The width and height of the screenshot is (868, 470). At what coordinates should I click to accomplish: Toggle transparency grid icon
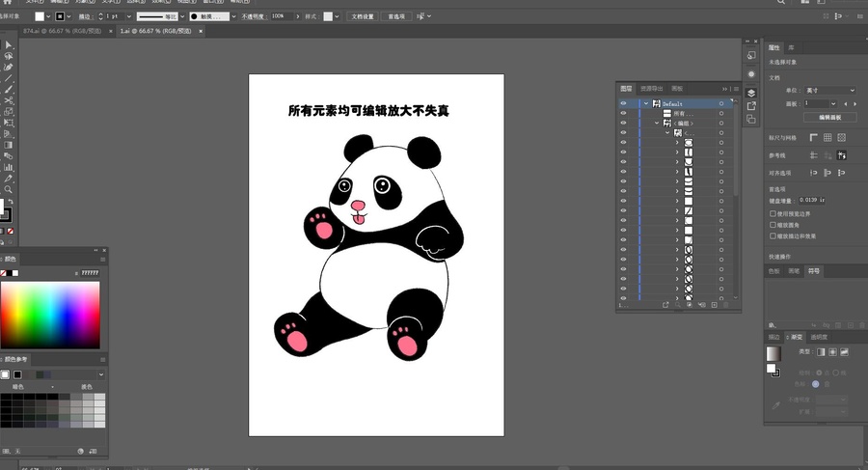(x=841, y=137)
